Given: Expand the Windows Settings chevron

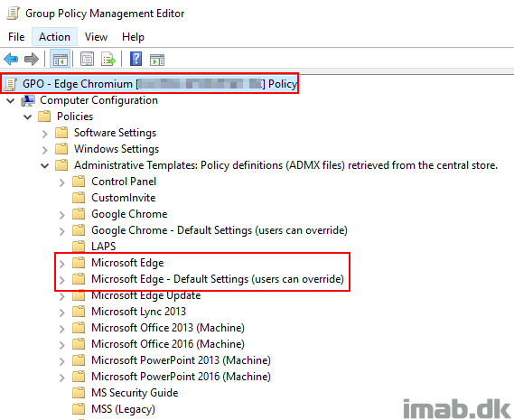Looking at the screenshot, I should tap(45, 150).
